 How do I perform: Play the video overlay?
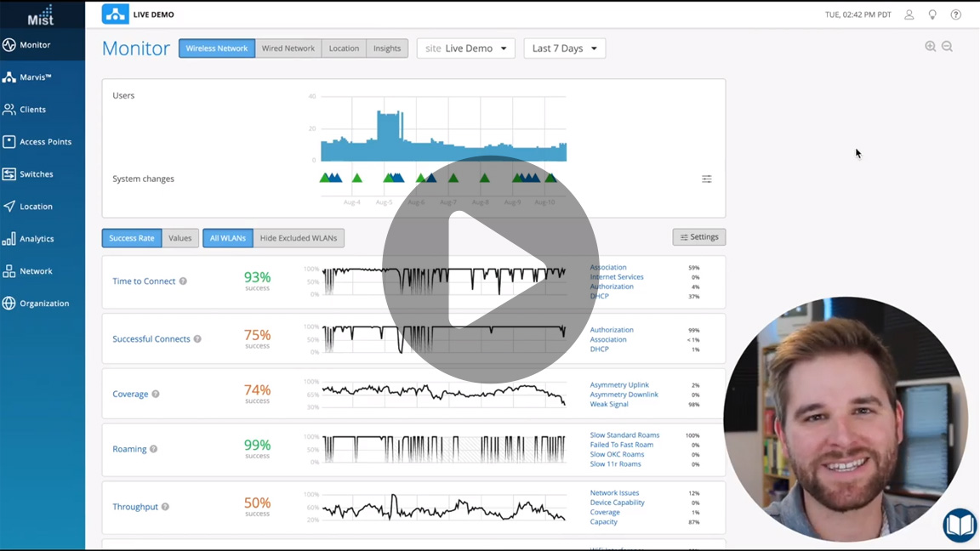pos(489,270)
